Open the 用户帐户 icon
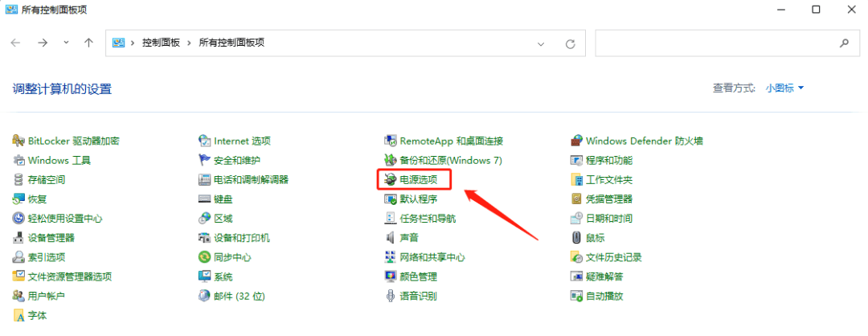Image resolution: width=868 pixels, height=336 pixels. pyautogui.click(x=18, y=296)
